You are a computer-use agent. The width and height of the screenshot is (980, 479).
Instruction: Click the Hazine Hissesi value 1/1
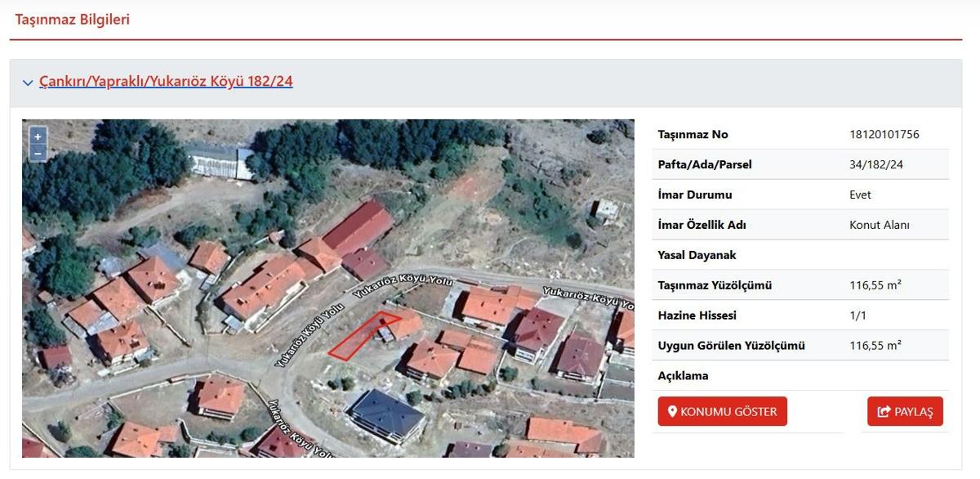(x=860, y=316)
